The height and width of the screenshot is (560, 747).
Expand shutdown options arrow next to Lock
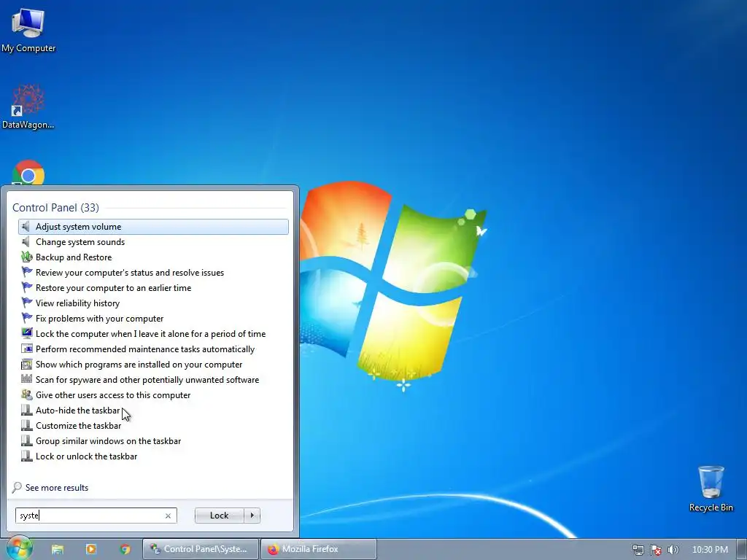pyautogui.click(x=252, y=516)
